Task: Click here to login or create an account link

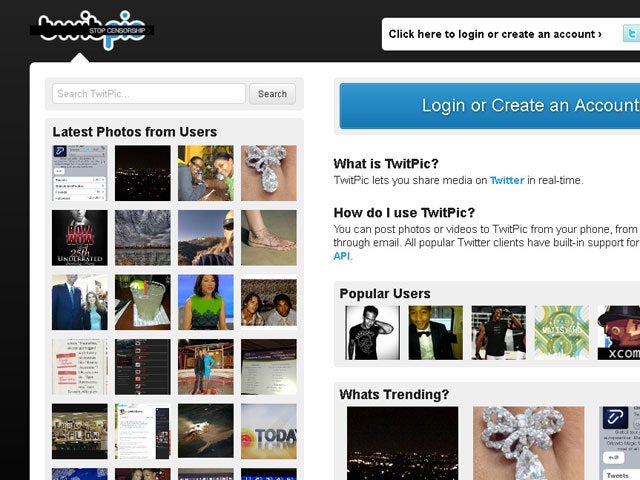Action: [495, 34]
